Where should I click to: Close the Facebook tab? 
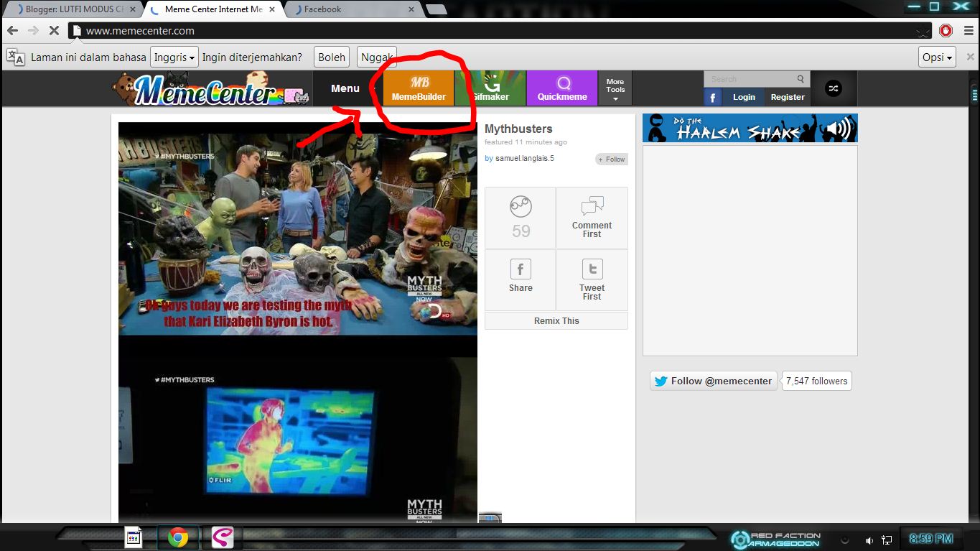(x=412, y=9)
